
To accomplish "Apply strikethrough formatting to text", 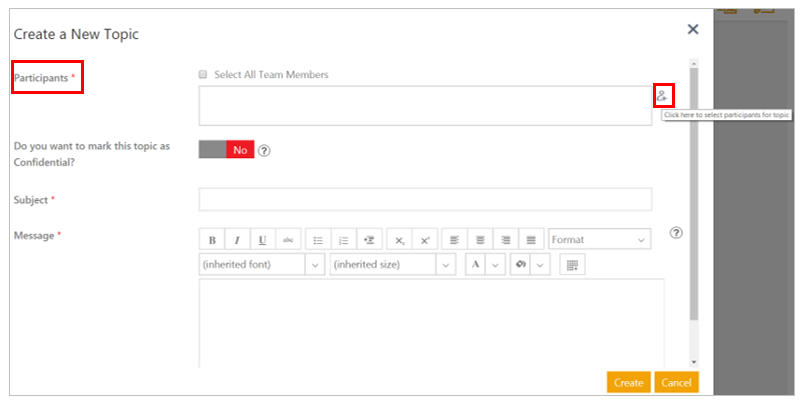I will coord(287,240).
